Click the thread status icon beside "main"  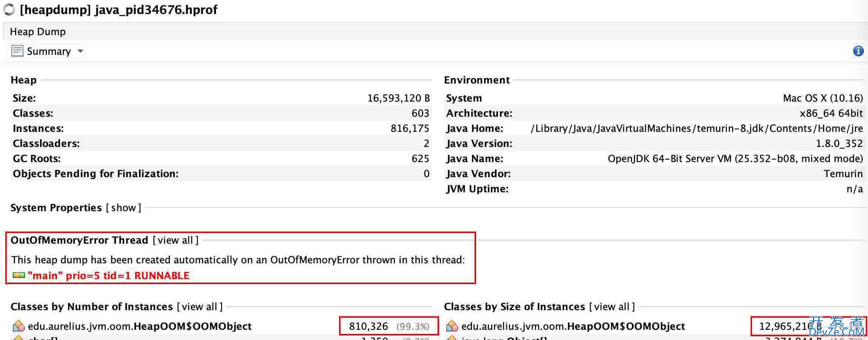19,275
